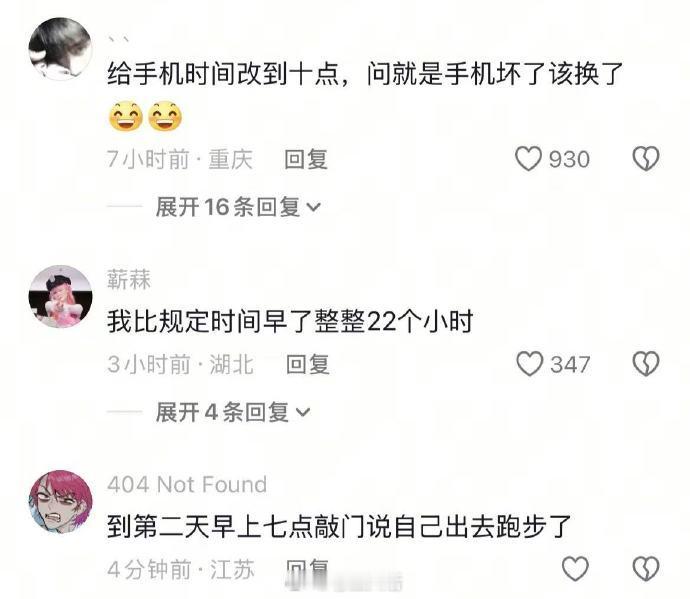The height and width of the screenshot is (599, 690).
Task: Tap the comment about changing phone time
Action: [x=365, y=95]
